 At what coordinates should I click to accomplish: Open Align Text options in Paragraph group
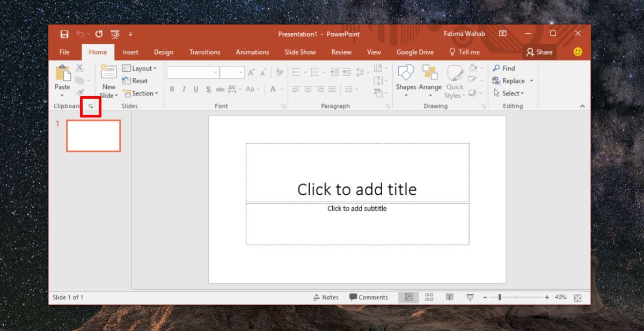coord(380,80)
